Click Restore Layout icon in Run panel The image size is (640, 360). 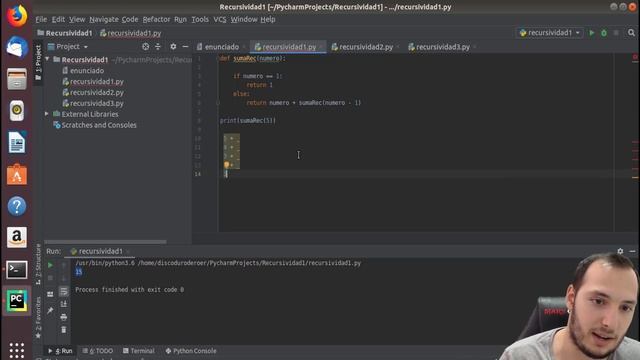[50, 294]
